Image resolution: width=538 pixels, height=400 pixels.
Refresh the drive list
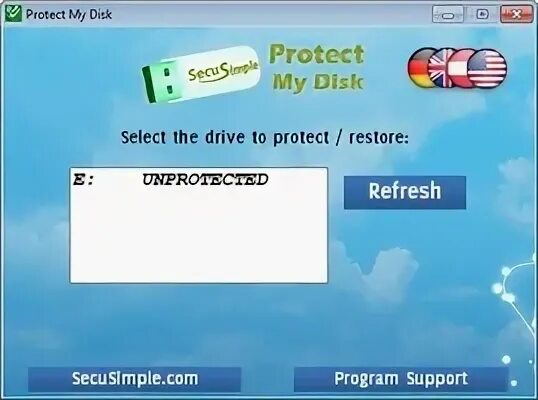click(x=405, y=192)
